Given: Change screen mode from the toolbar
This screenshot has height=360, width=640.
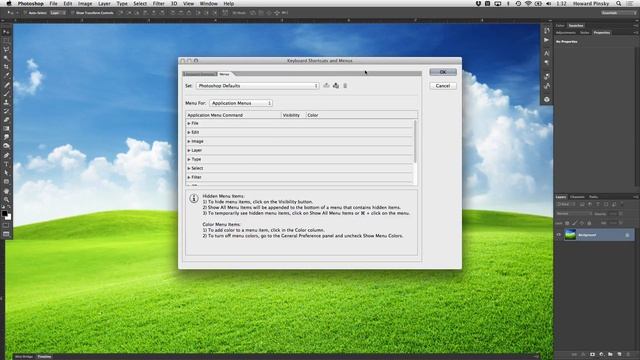Looking at the screenshot, I should (6, 234).
